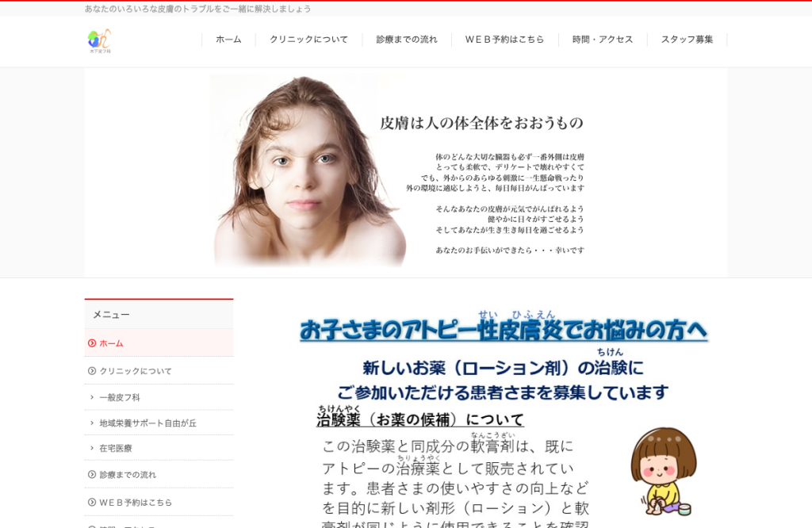The image size is (812, 528).
Task: Click circled arrow icon beside sidebar ホーム
Action: 92,343
